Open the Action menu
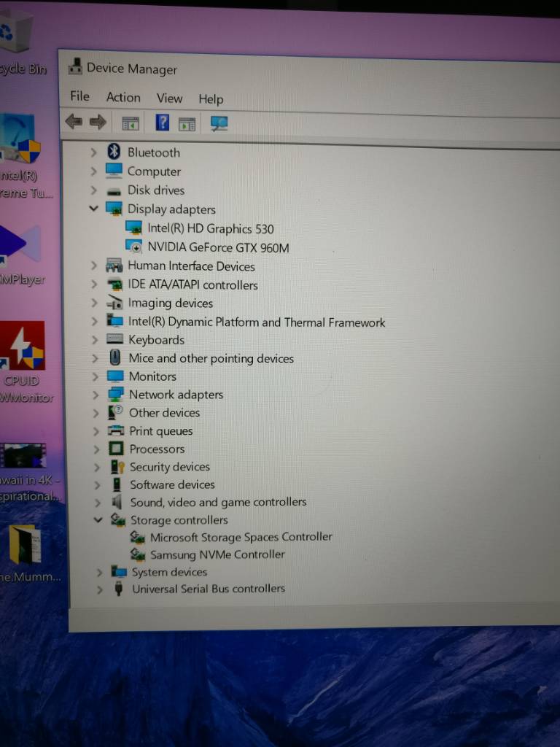560x747 pixels. coord(123,97)
